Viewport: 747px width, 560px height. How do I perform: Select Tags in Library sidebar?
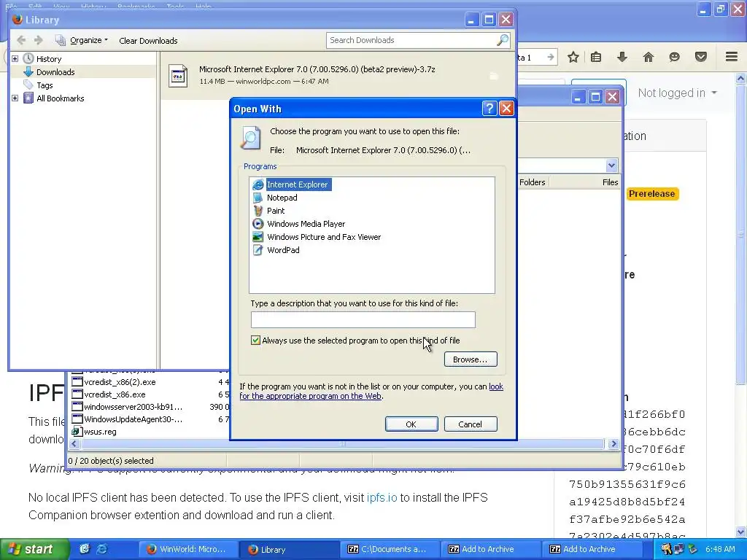tap(44, 85)
